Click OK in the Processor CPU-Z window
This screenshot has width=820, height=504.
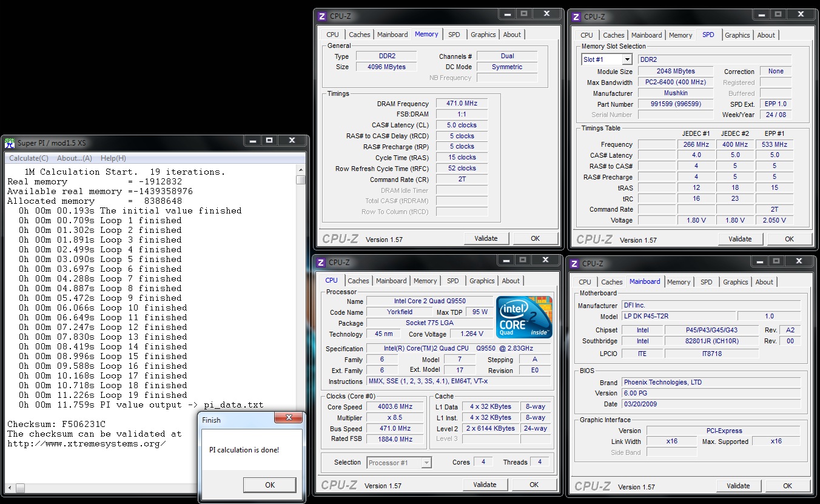click(534, 485)
